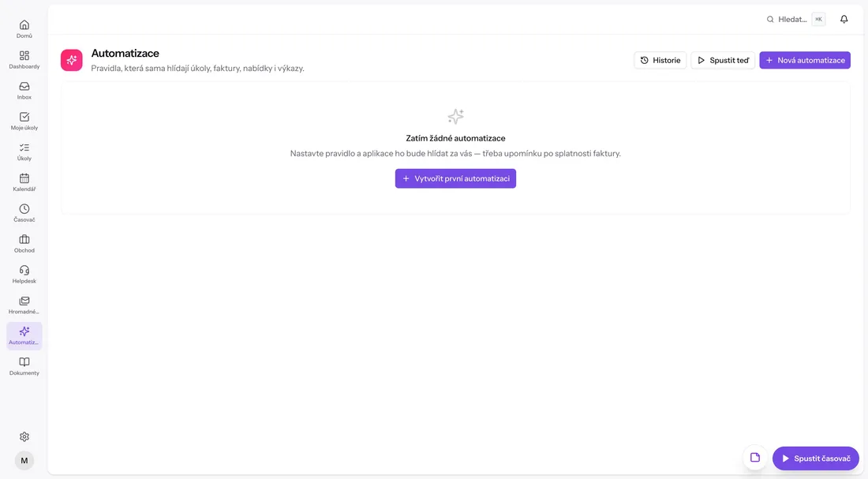868x479 pixels.
Task: Start the timer with Spustit časovač
Action: coord(815,458)
